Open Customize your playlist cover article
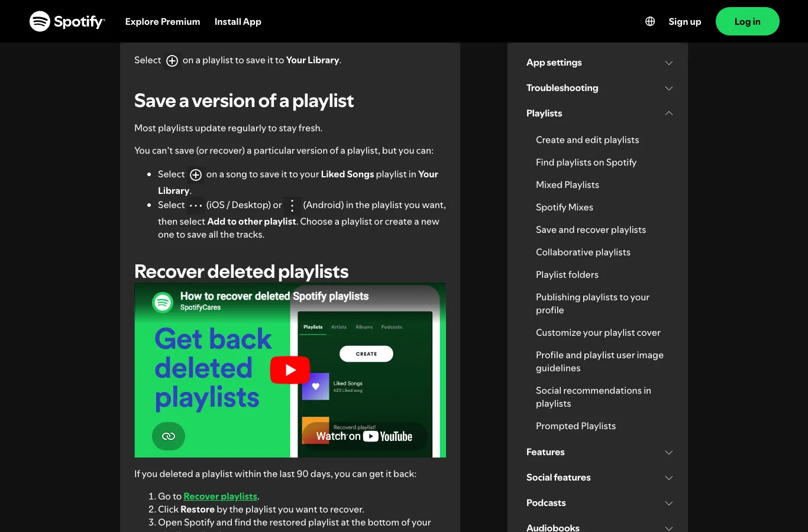The image size is (808, 532). (x=598, y=333)
